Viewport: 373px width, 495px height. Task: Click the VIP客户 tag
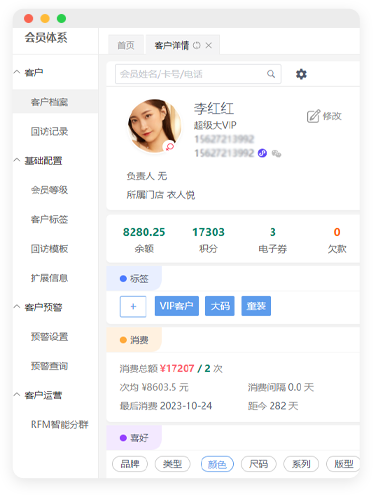click(177, 306)
